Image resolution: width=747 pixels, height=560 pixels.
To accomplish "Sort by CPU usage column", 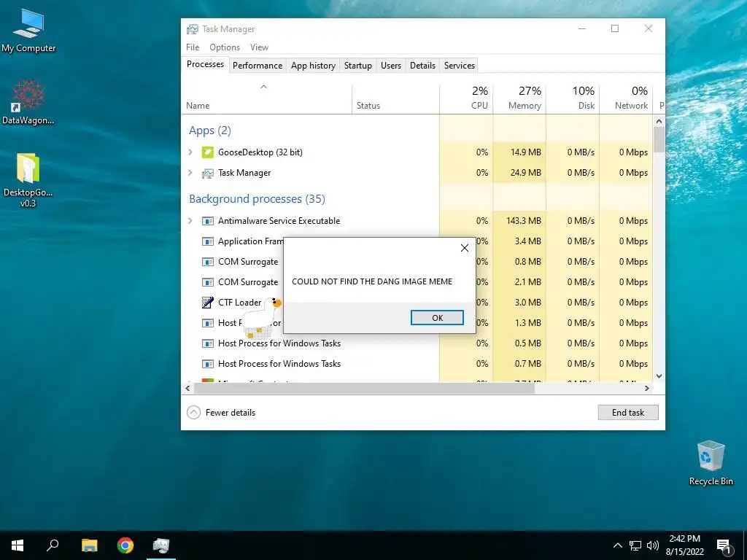I will (x=466, y=99).
